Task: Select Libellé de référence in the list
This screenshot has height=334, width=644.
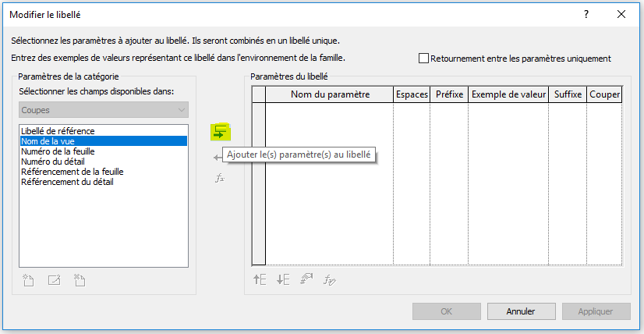Action: (x=58, y=130)
